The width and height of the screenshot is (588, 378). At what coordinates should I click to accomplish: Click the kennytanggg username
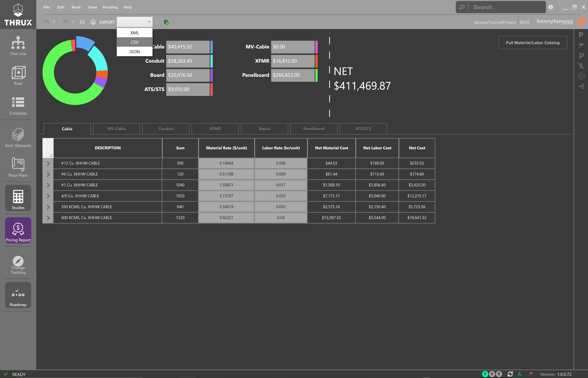[555, 21]
